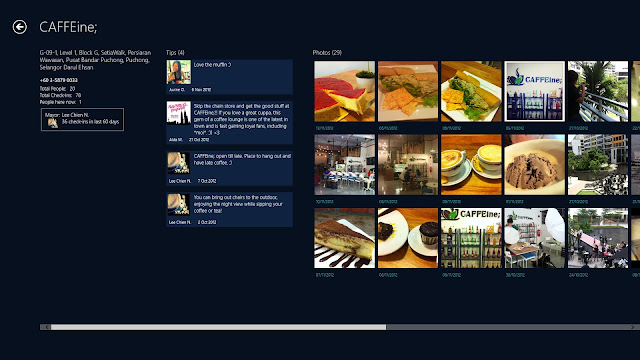
Task: Click the mayor's avatar in the Mayor box
Action: pos(53,123)
